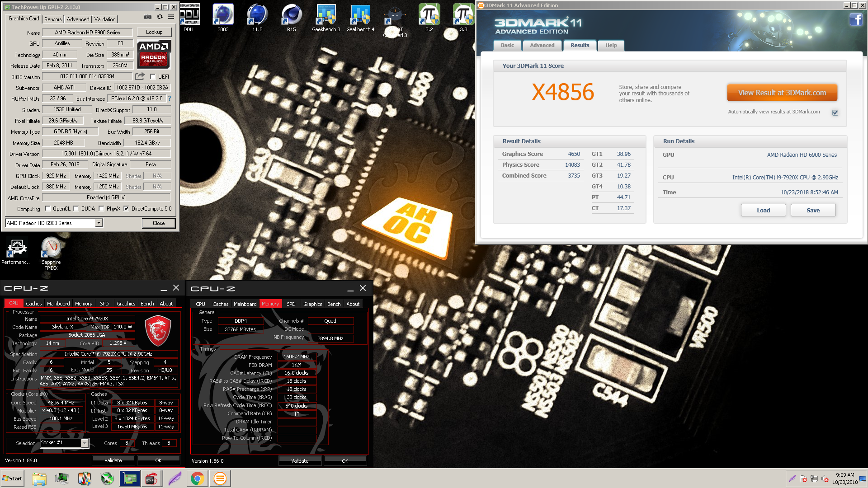Screen dimensions: 868x488
Task: Open the Help tab in 3DMark 11
Action: click(x=611, y=45)
